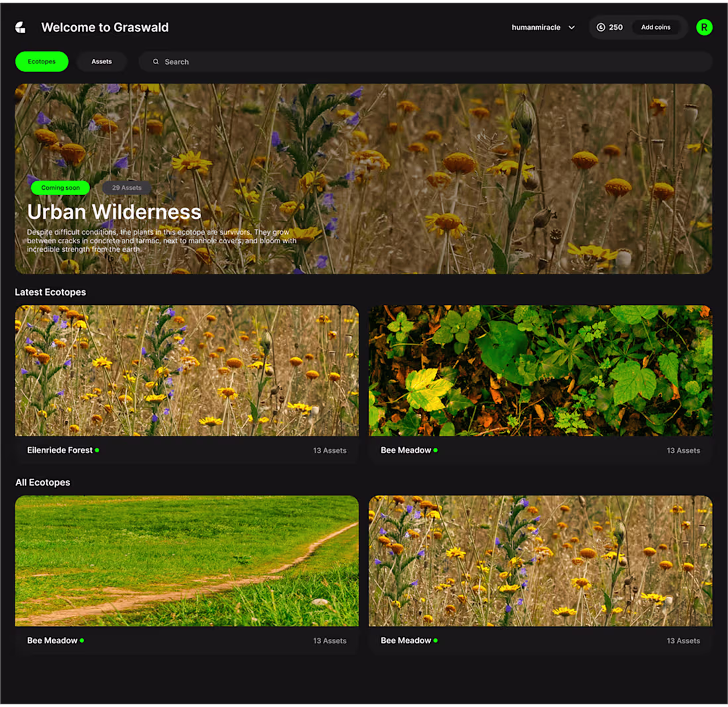Click the green status dot beside Bee Meadow
The image size is (728, 707).
point(437,450)
